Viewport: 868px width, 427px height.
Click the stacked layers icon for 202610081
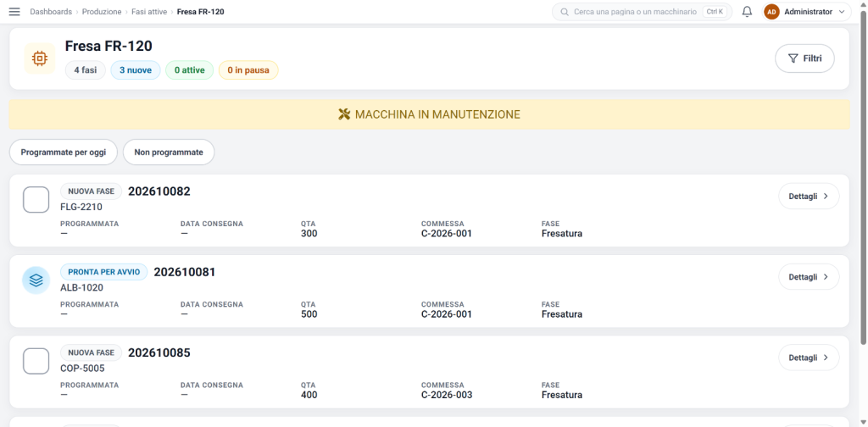point(36,280)
